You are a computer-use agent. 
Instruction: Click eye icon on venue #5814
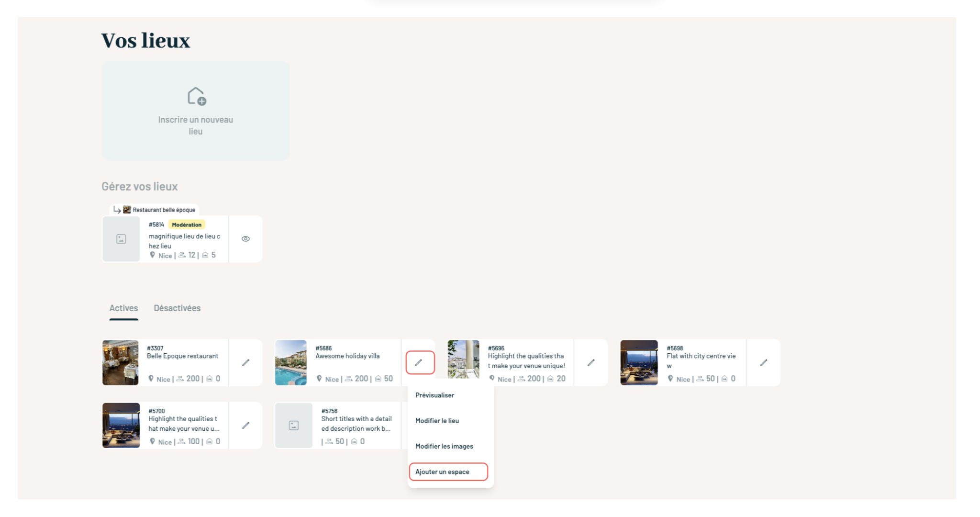(245, 239)
